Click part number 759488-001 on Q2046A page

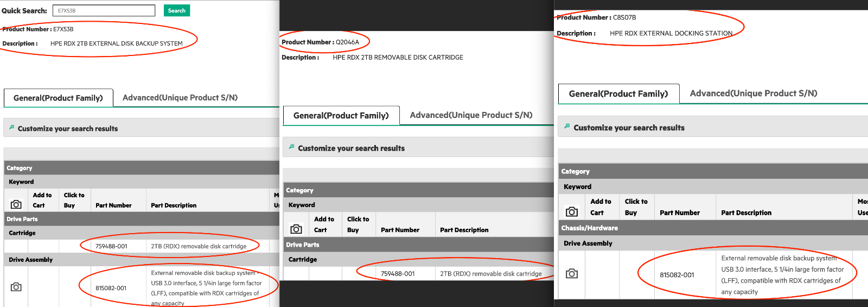coord(398,274)
